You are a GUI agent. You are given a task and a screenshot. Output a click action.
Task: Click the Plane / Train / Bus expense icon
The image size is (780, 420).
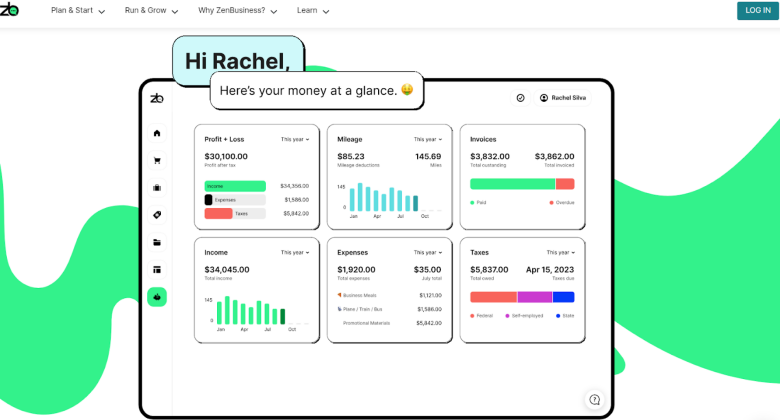point(339,309)
